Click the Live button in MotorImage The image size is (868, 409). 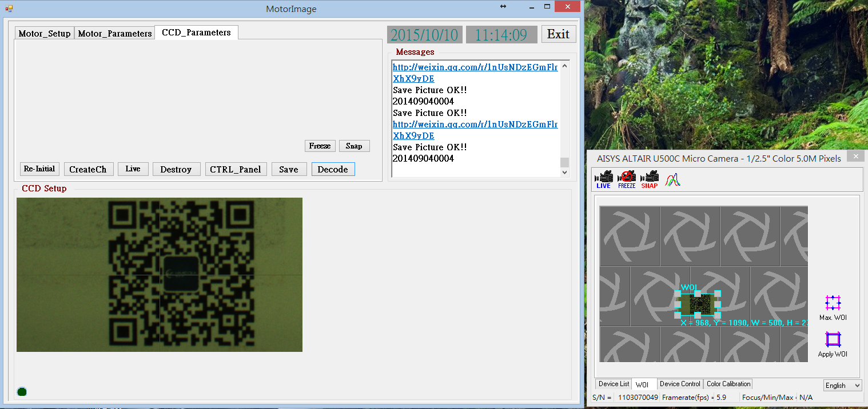tap(133, 169)
